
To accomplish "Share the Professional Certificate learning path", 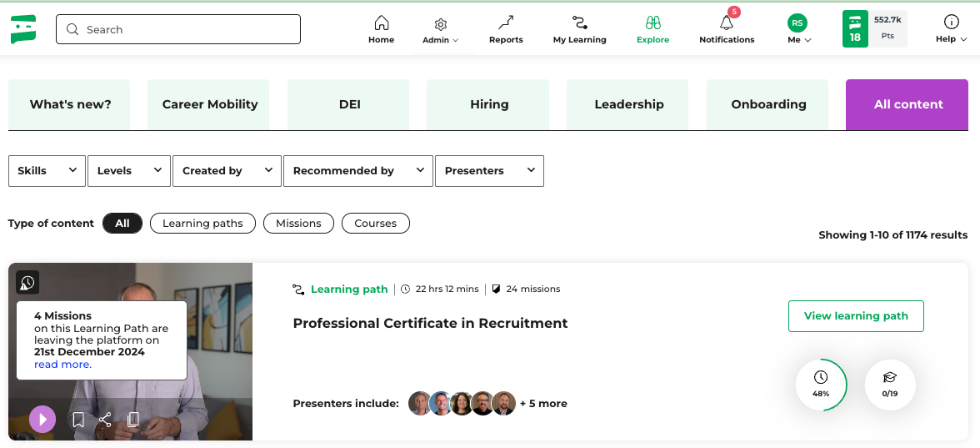I will click(x=105, y=420).
